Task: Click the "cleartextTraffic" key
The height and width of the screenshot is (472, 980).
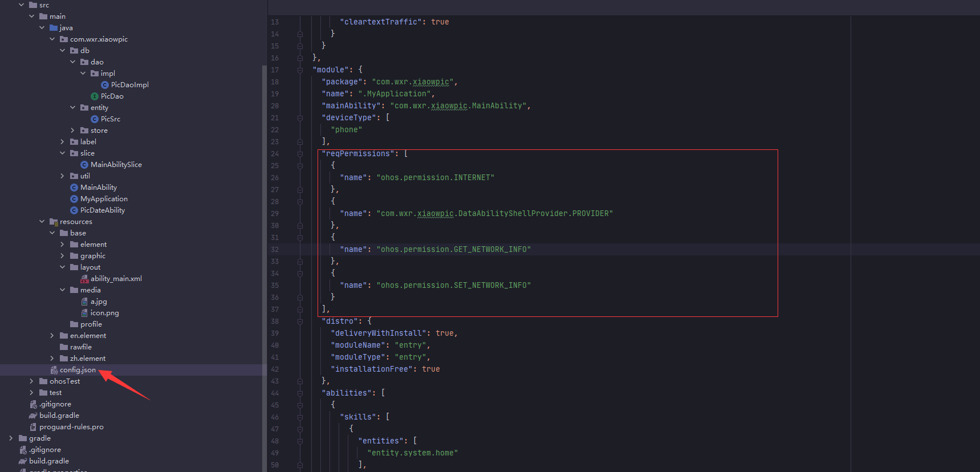Action: (381, 22)
